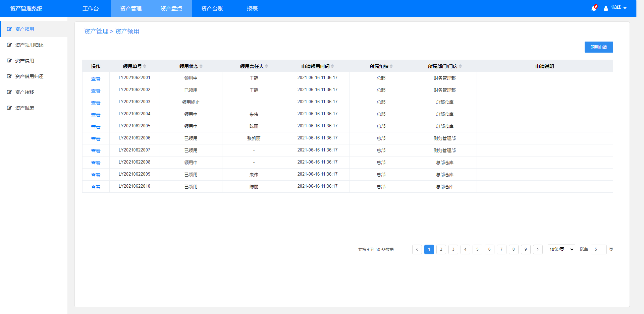Go to page 7
The width and height of the screenshot is (644, 314).
pos(501,249)
